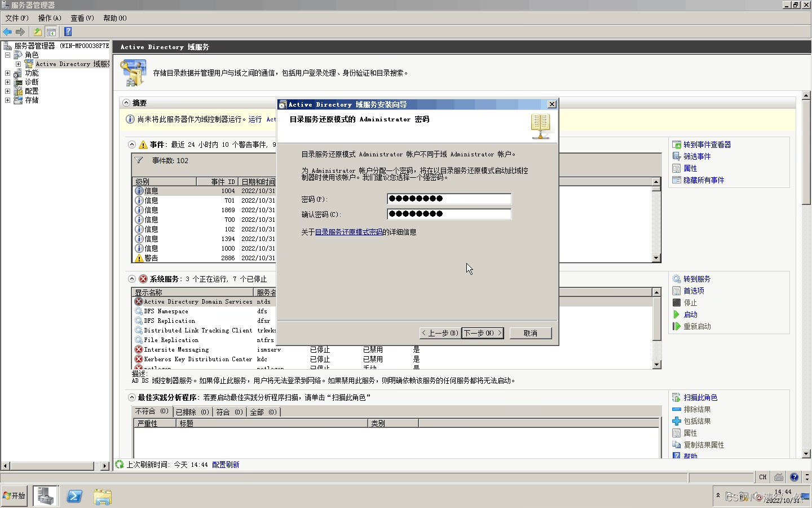
Task: Open 目录服务还原模式密码 help link
Action: (348, 232)
